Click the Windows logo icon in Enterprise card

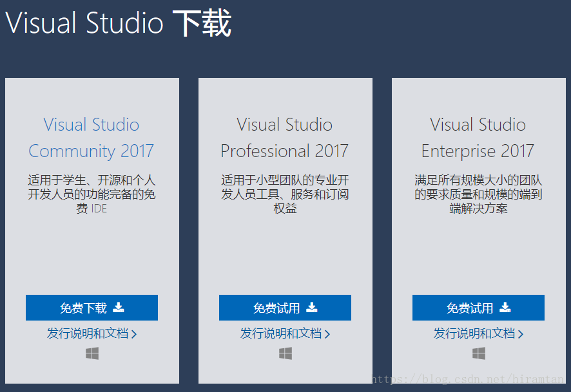(479, 353)
